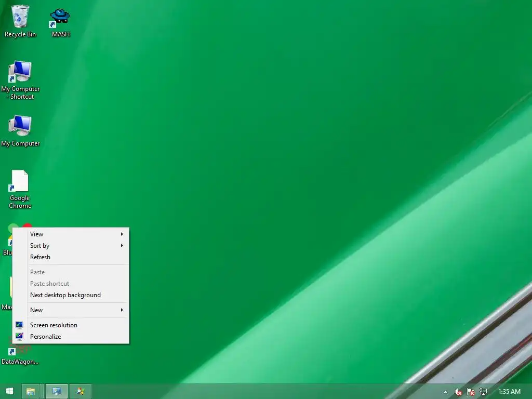
Task: Show hidden tray icons arrow
Action: coord(445,392)
